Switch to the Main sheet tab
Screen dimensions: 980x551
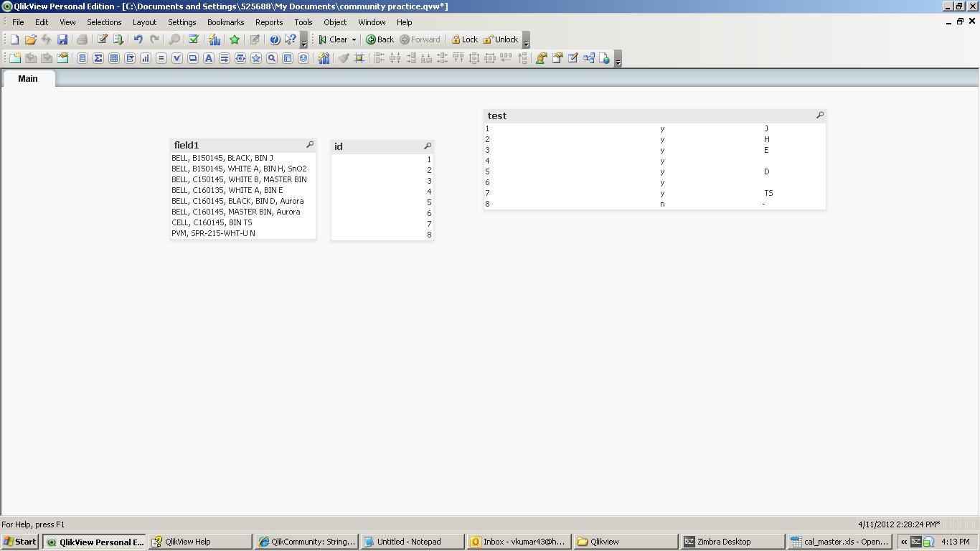coord(28,79)
